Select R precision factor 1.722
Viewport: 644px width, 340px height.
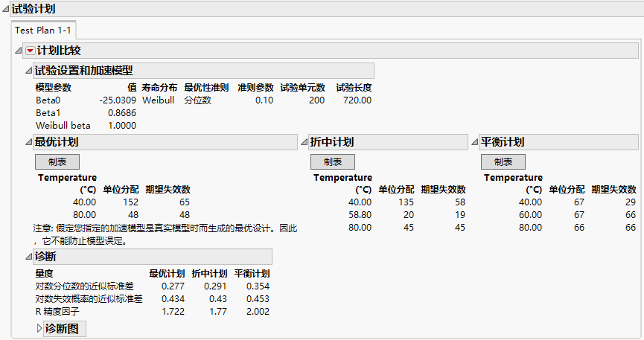[173, 312]
